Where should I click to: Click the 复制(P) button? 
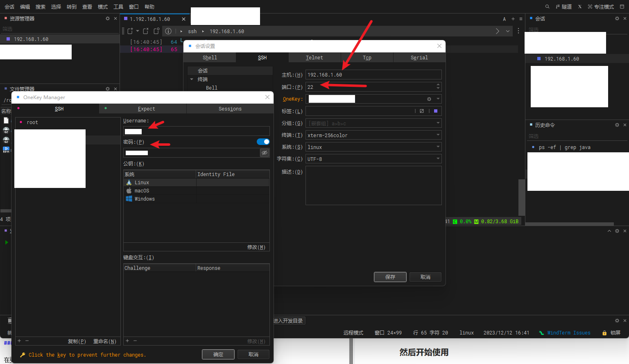77,341
